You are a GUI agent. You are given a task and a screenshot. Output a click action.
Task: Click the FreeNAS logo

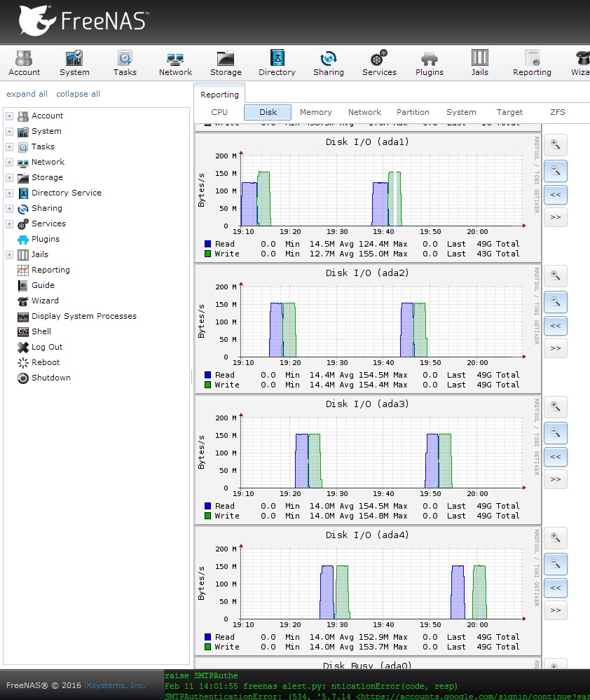pyautogui.click(x=83, y=21)
